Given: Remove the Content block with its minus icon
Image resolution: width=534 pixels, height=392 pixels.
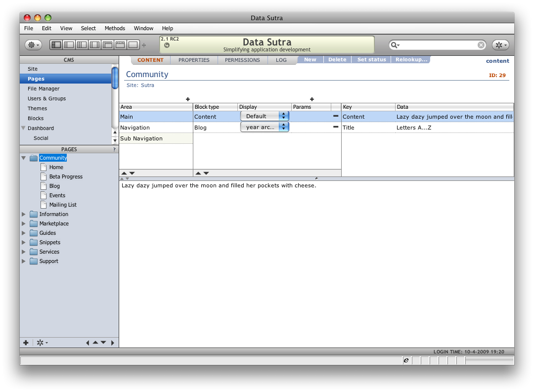Looking at the screenshot, I should tap(335, 116).
